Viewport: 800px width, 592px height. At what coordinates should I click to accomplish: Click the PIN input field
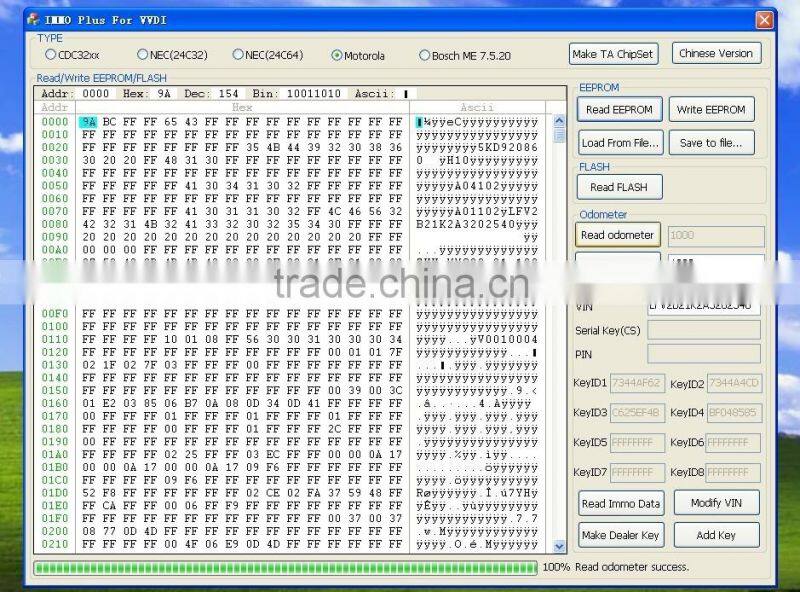(705, 354)
